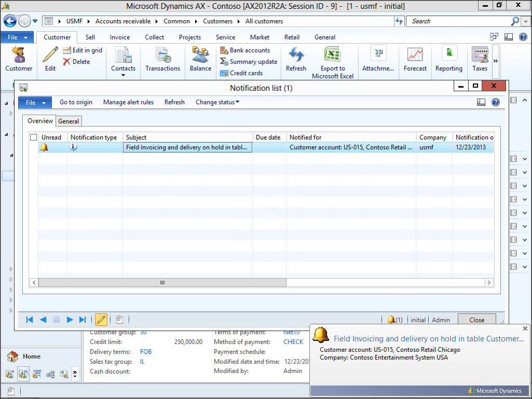Click the Close button in notification list
Image resolution: width=532 pixels, height=399 pixels.
(x=477, y=320)
